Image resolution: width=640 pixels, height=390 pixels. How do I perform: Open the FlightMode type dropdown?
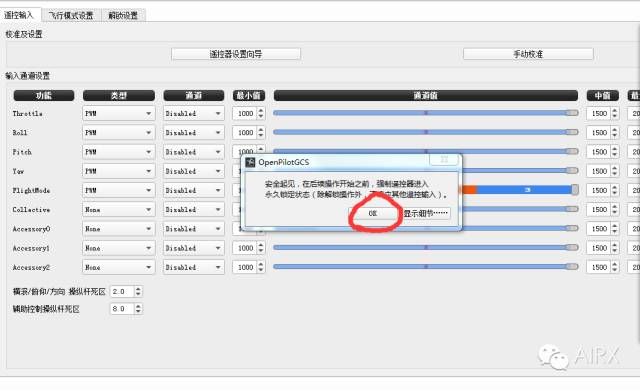point(118,190)
